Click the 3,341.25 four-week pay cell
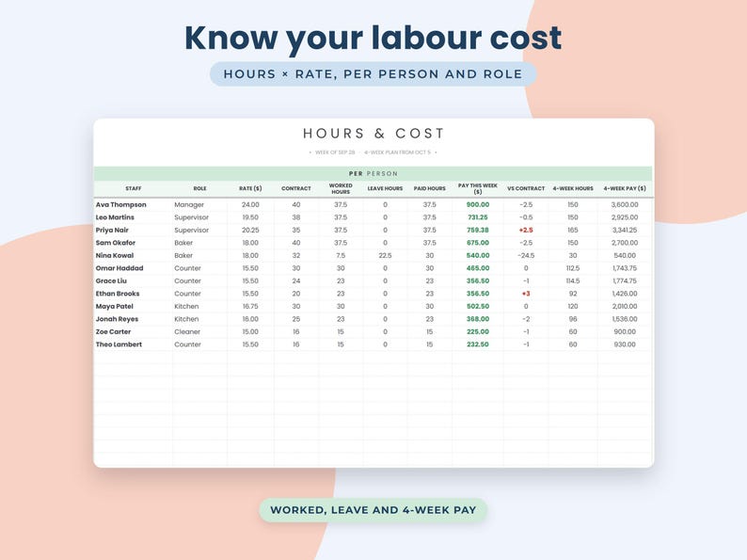Viewport: 747px width, 560px height. (x=625, y=231)
